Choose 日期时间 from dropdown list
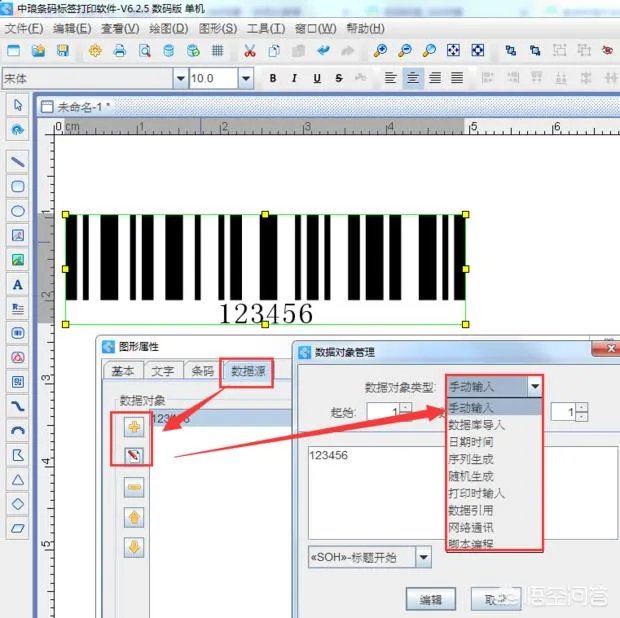The image size is (620, 618). 494,442
